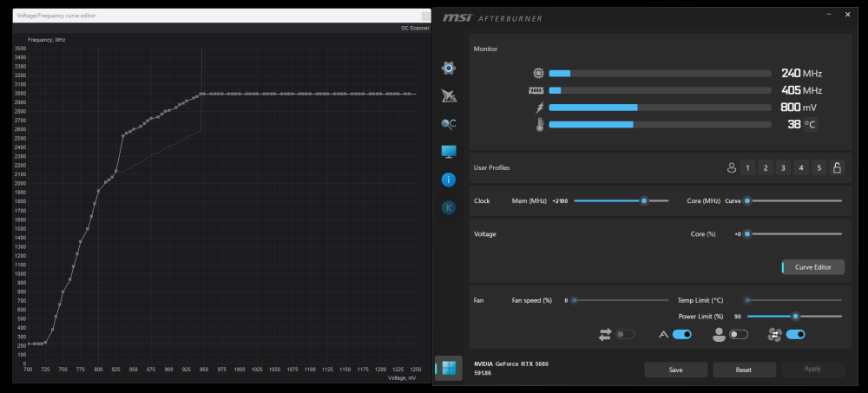Open Afterburner settings gear icon
Viewport: 868px width, 393px height.
(449, 68)
